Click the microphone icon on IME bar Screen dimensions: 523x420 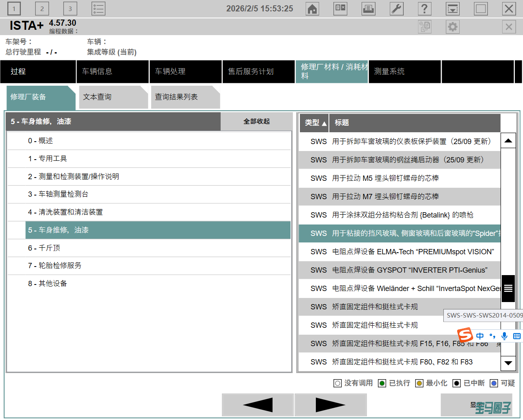click(x=505, y=336)
